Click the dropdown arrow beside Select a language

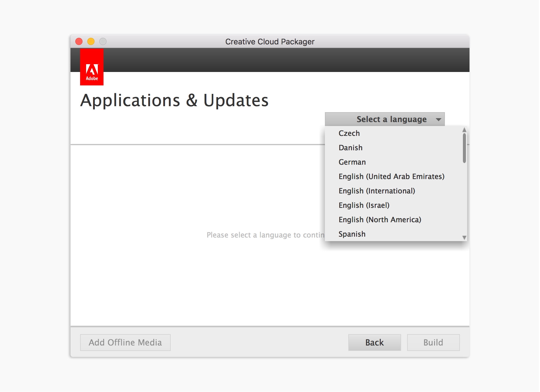439,119
